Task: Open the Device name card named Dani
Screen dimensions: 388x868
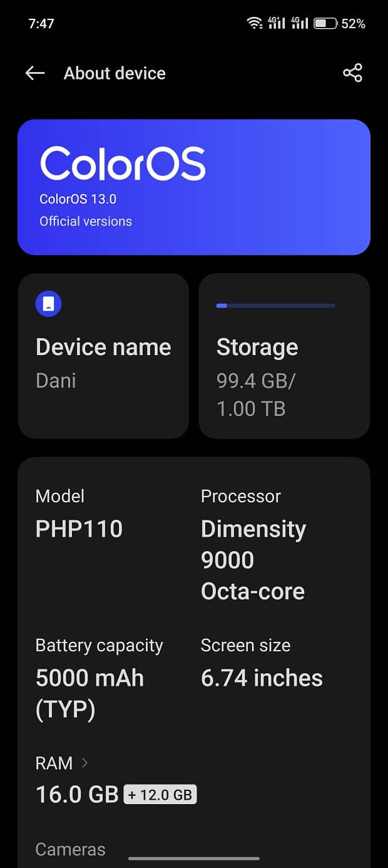Action: point(103,355)
